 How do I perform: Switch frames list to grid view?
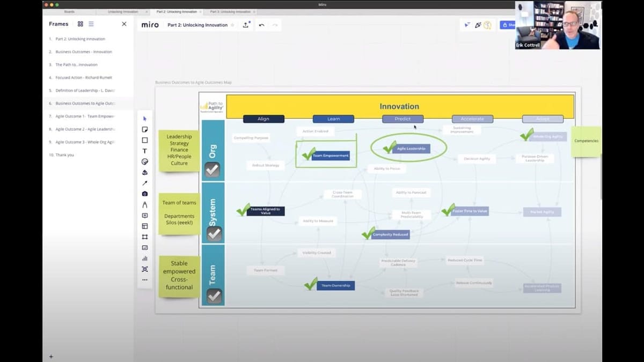pos(80,24)
